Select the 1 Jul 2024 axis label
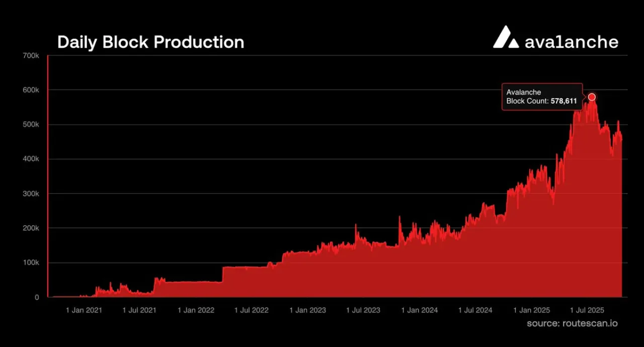Viewport: 644px width, 347px height. click(475, 310)
